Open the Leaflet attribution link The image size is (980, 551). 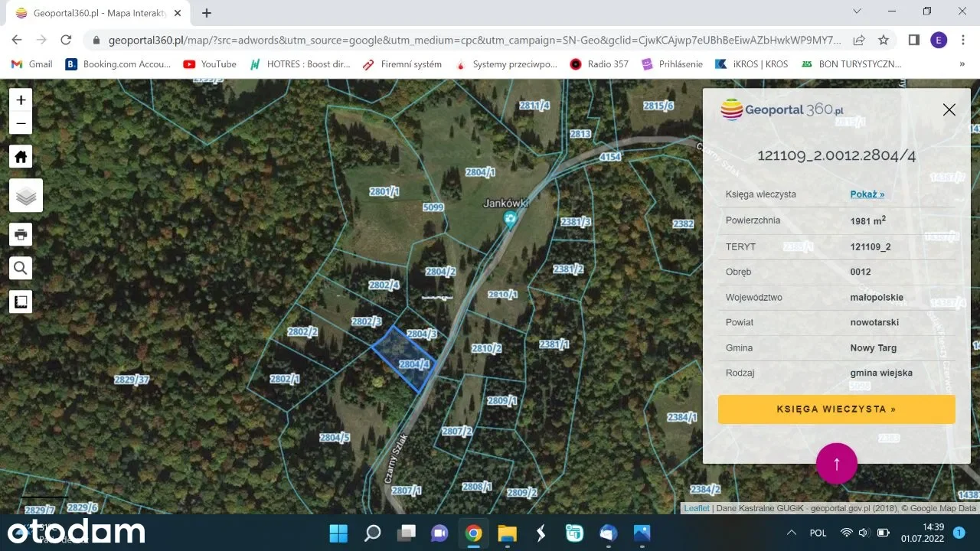(x=697, y=508)
